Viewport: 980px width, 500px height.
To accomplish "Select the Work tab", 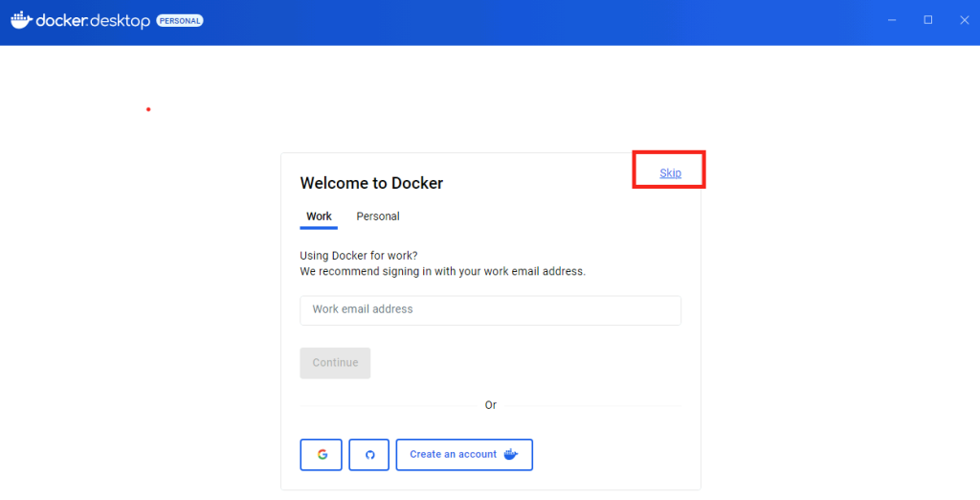I will tap(319, 216).
